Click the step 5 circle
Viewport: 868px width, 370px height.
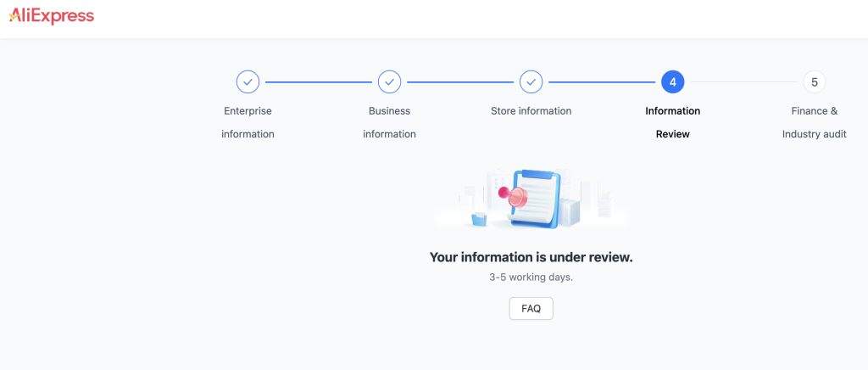point(815,82)
